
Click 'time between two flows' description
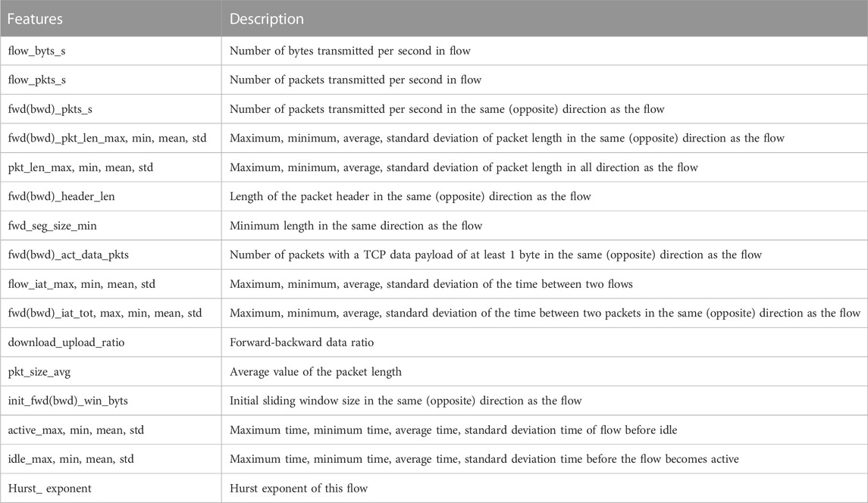click(x=545, y=284)
